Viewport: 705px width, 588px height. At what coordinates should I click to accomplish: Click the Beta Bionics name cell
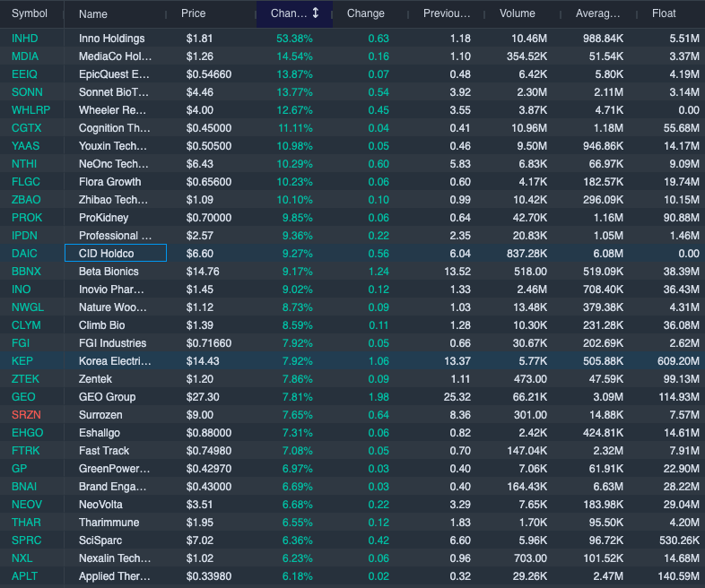(x=109, y=272)
